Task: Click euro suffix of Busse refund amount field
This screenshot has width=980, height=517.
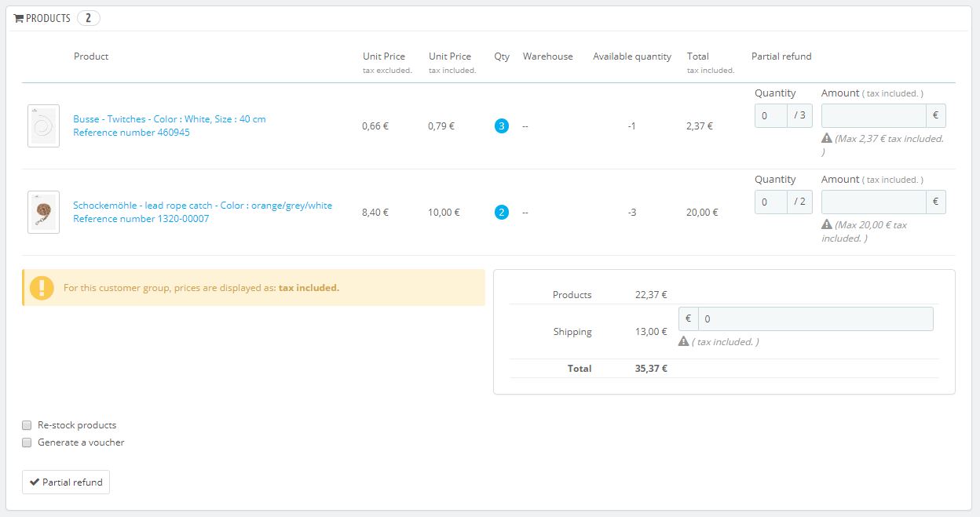Action: point(936,116)
